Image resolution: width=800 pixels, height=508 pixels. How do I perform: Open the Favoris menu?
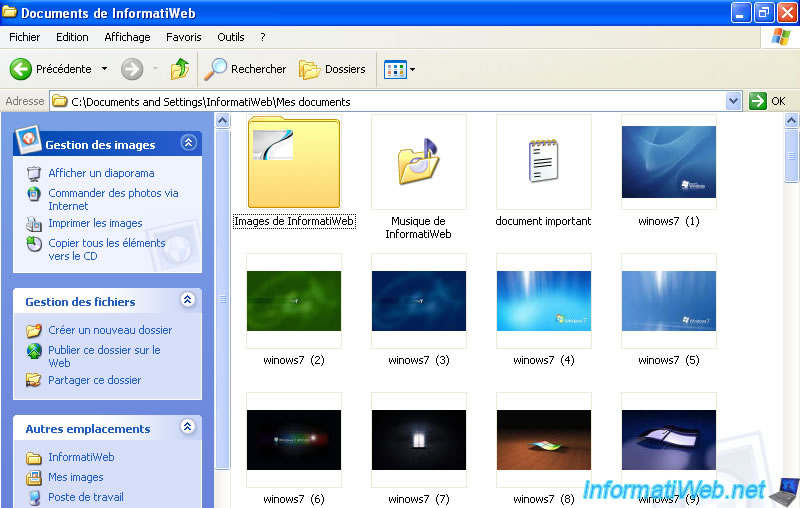tap(184, 37)
